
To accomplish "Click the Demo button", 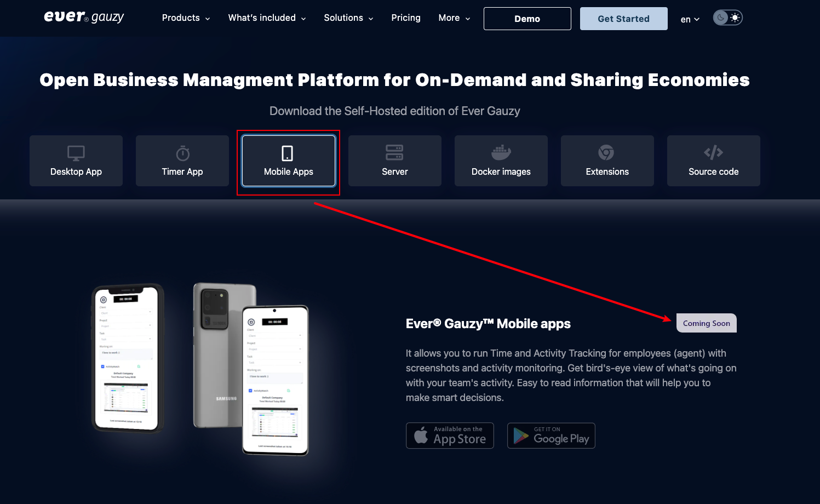I will (527, 18).
